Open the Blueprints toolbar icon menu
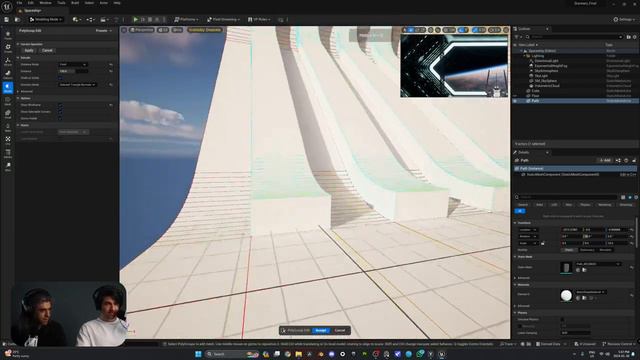Screen dimensions: 640x360 (91, 19)
